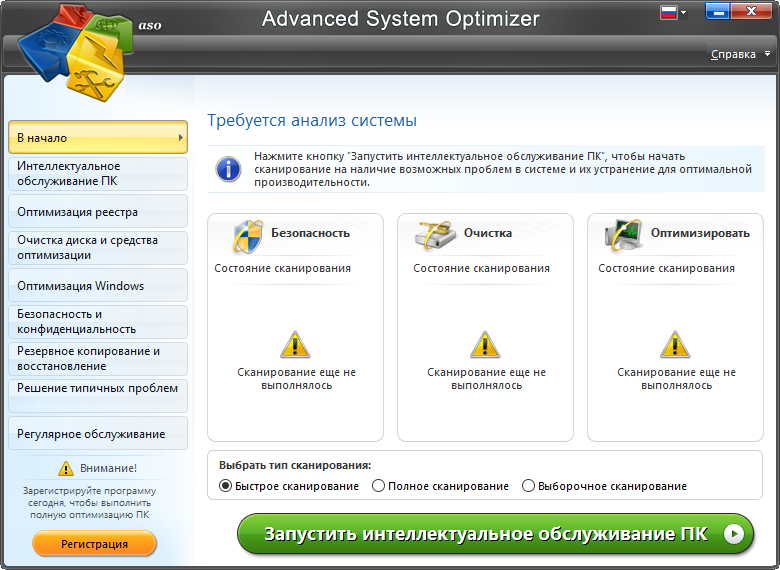Select Быстрое сканирование radio button
780x570 pixels.
point(225,485)
